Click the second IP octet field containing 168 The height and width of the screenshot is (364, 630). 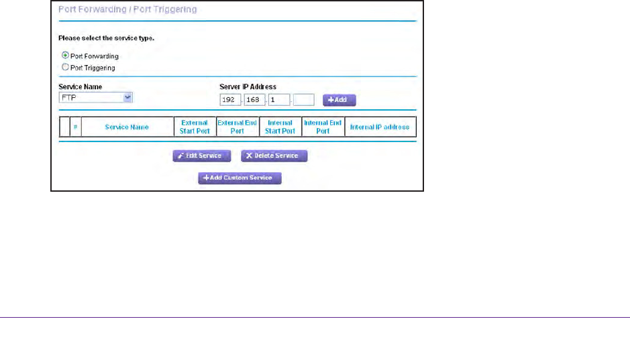point(255,99)
